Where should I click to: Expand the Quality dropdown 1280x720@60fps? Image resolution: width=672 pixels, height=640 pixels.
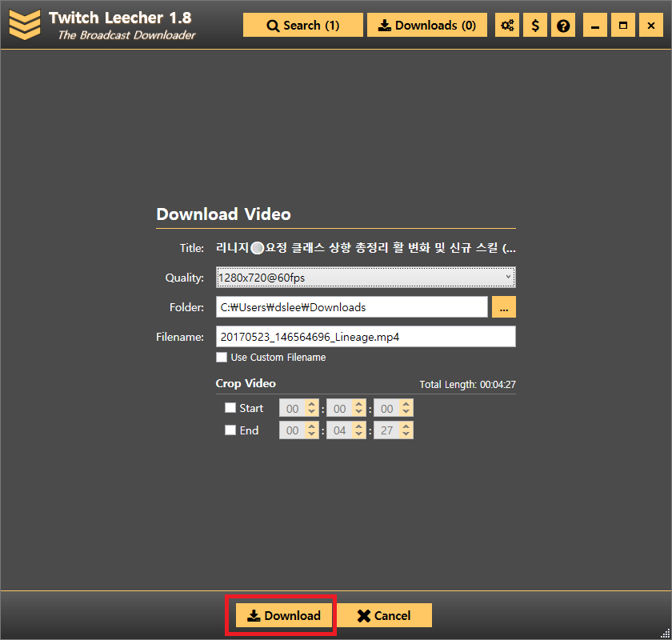click(x=366, y=278)
